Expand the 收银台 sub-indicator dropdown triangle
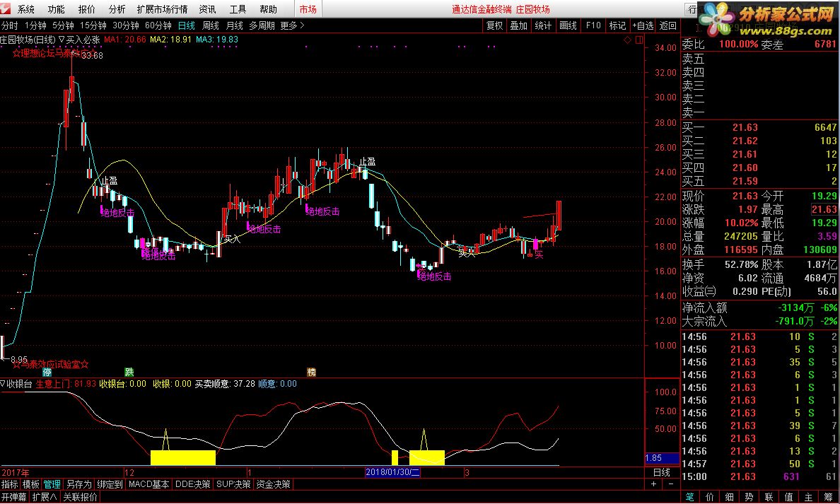Viewport: 840px width, 504px height. click(x=3, y=384)
